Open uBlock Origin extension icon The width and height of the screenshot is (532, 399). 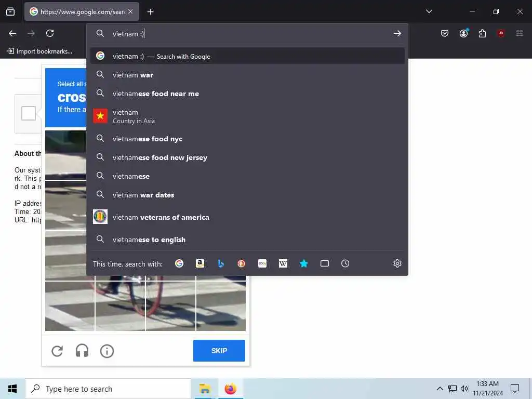point(501,33)
